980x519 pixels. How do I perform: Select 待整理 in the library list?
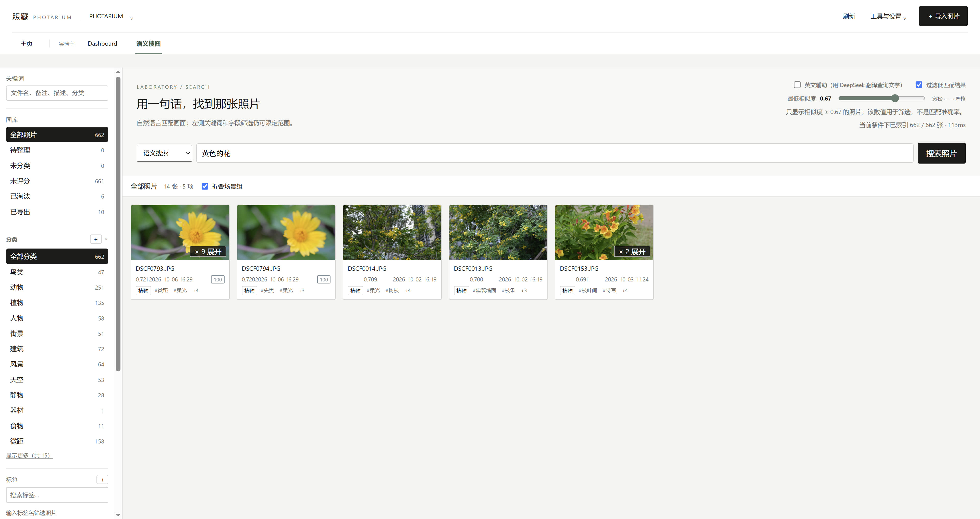57,150
